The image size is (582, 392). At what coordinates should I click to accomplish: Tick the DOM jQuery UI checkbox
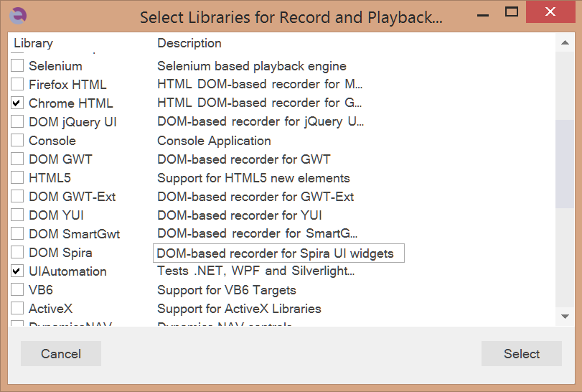[17, 122]
